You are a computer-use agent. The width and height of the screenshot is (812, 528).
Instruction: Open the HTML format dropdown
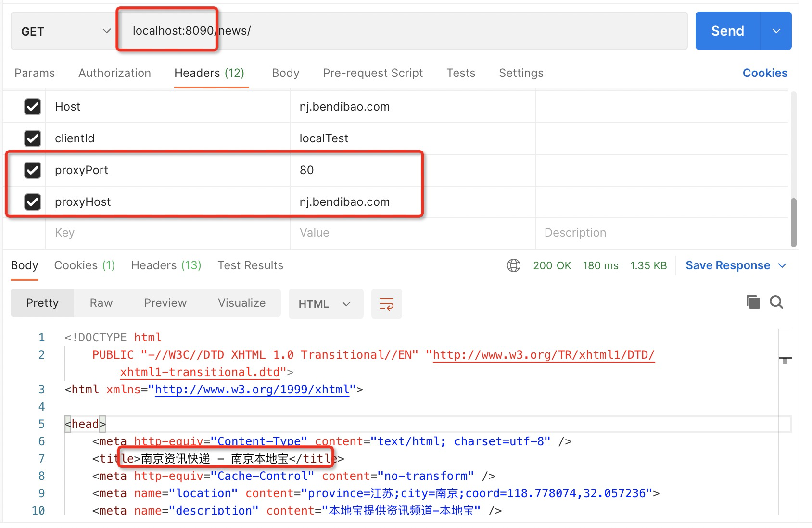point(326,304)
